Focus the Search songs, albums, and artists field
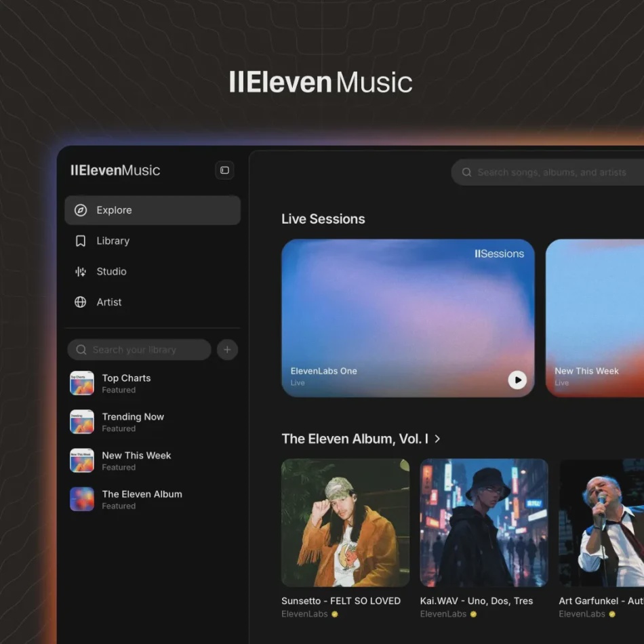Viewport: 644px width, 644px height. pyautogui.click(x=548, y=172)
